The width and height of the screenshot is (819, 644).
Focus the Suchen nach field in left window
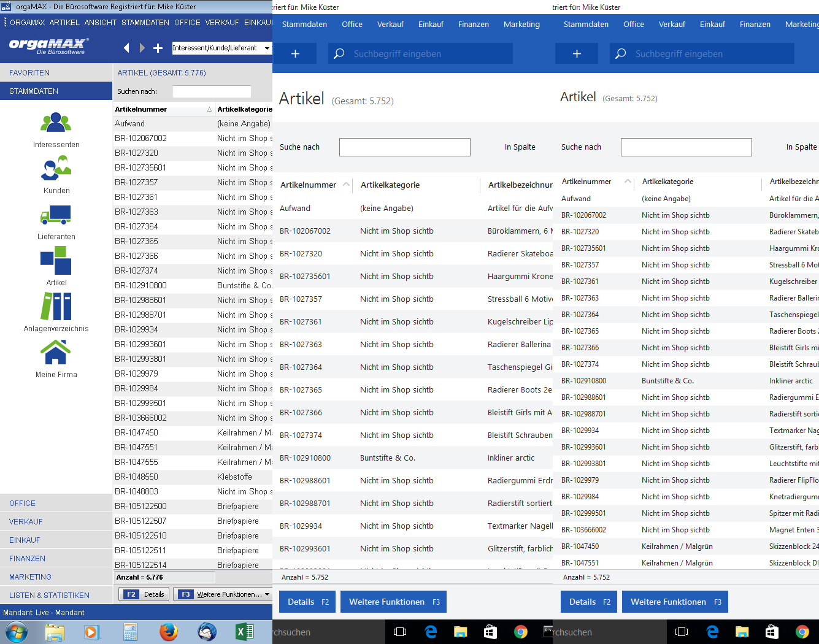[212, 91]
